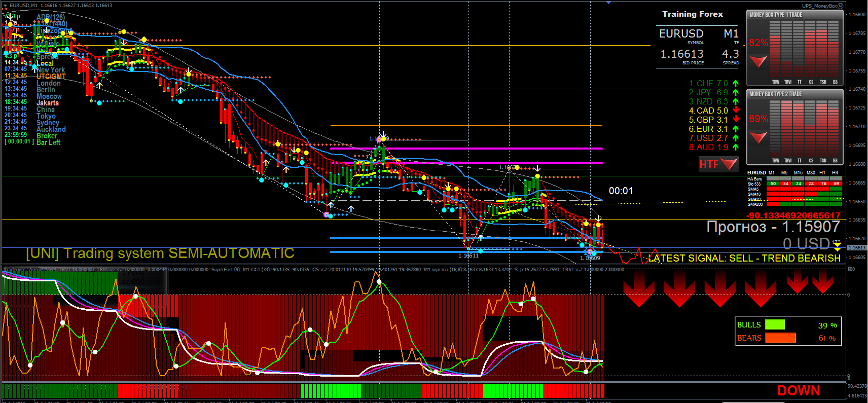Click the red DOWN trend label
The width and height of the screenshot is (868, 403).
click(799, 390)
